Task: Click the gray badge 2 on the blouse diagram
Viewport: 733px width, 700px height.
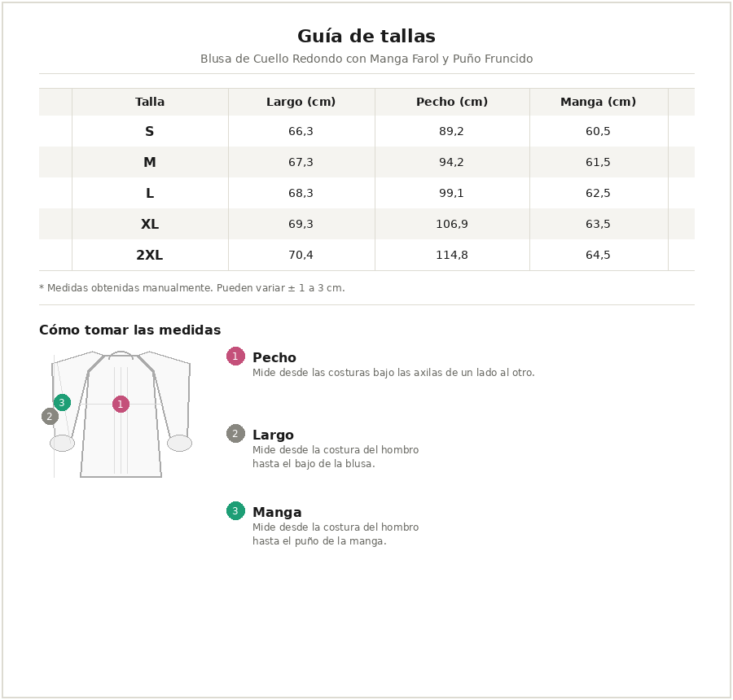Action: (x=50, y=417)
